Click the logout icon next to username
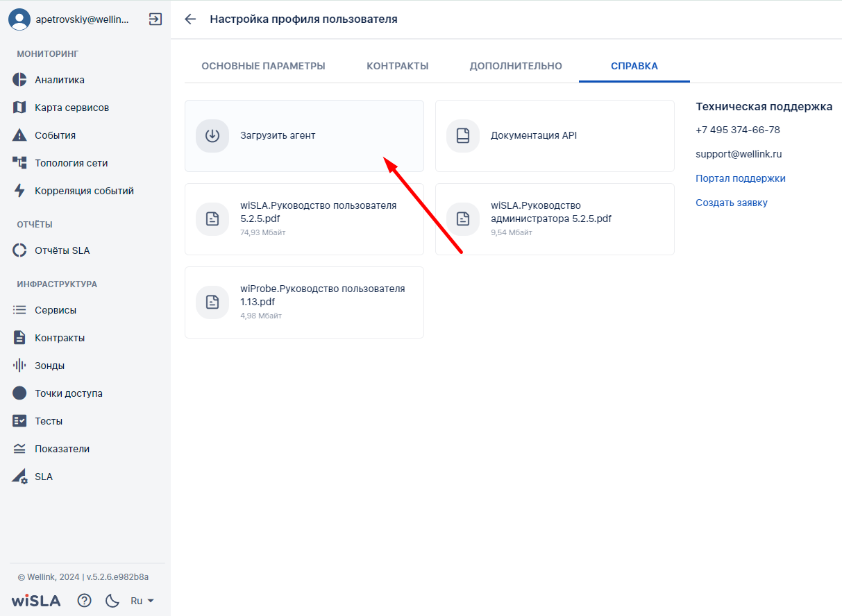This screenshot has width=842, height=616. pyautogui.click(x=155, y=19)
